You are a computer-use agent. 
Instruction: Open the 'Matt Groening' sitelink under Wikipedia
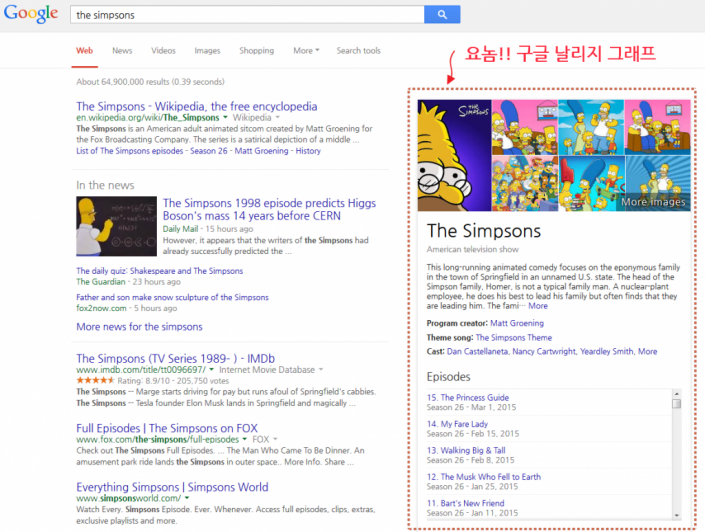click(x=261, y=151)
